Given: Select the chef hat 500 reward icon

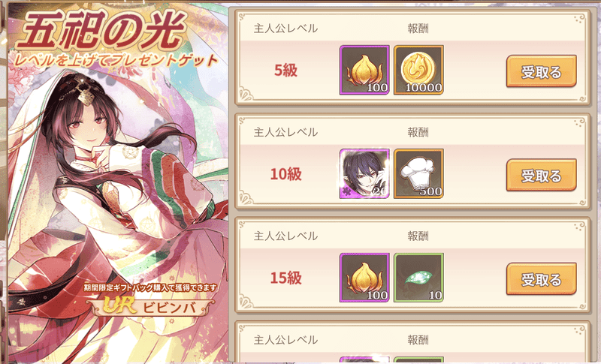Looking at the screenshot, I should (x=418, y=174).
